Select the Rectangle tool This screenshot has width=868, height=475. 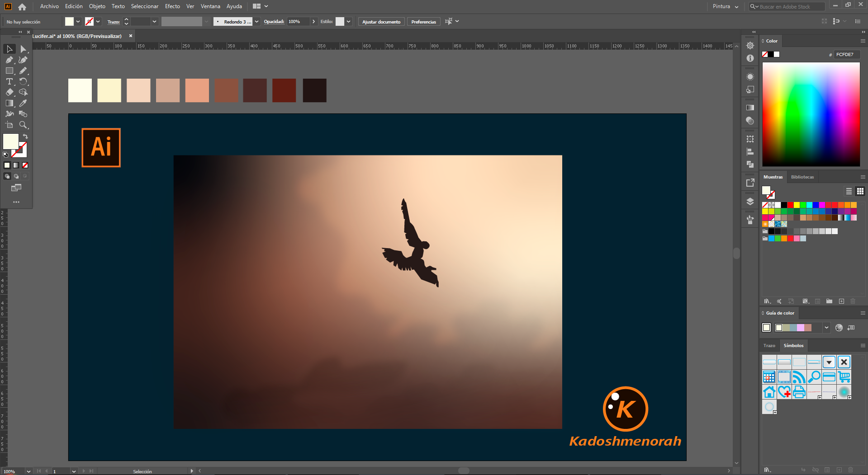click(9, 71)
